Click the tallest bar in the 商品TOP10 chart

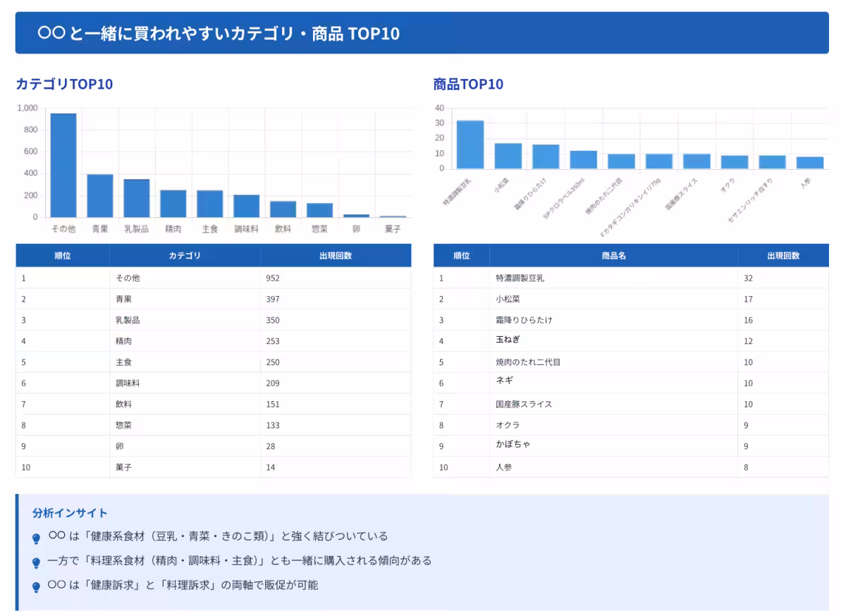coord(470,144)
